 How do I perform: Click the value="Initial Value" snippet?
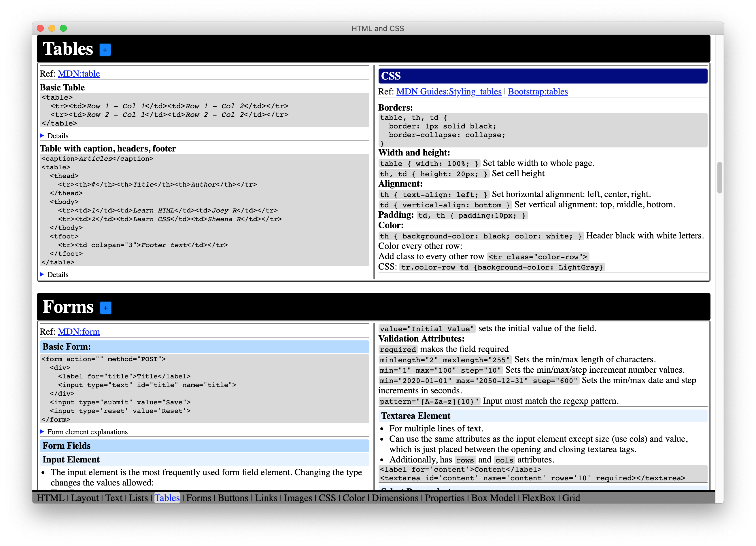[x=427, y=329]
